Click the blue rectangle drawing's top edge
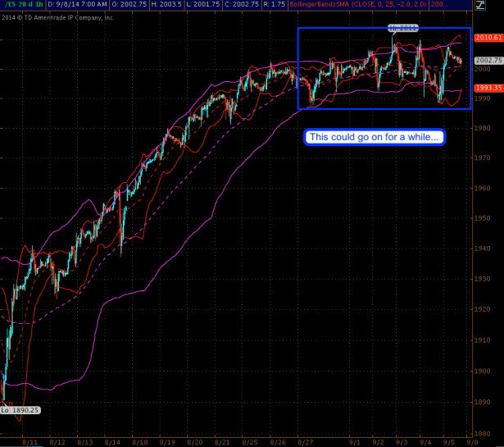Screen dimensions: 504x447 point(361,29)
